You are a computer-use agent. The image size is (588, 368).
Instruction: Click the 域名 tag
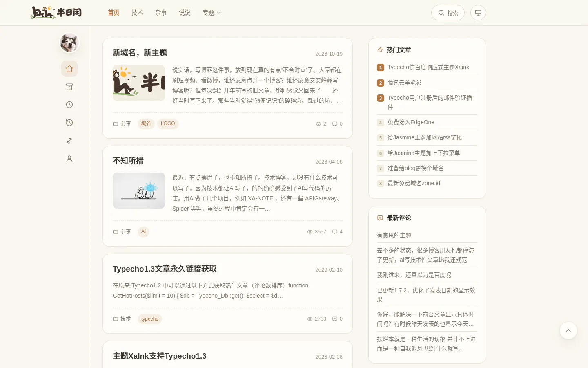pos(146,123)
